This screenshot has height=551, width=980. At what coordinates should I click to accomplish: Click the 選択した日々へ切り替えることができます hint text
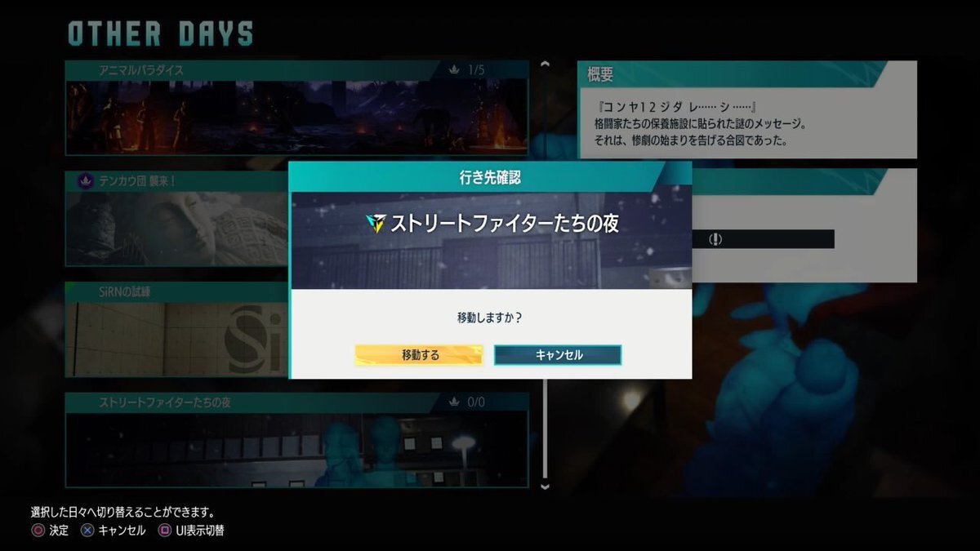122,513
